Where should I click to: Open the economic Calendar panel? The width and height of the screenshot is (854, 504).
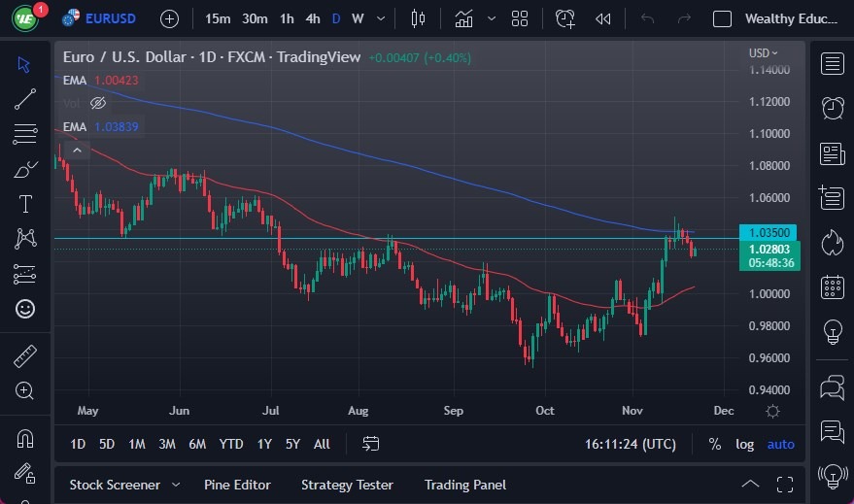point(832,286)
